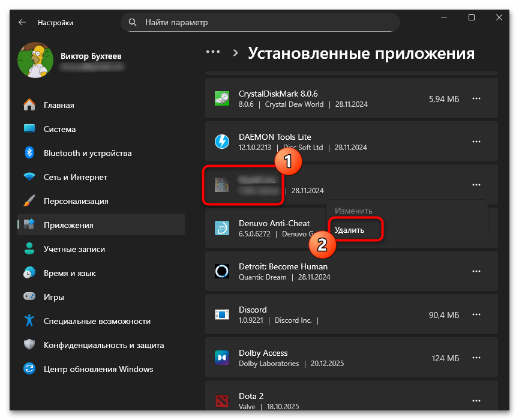Click the Dota 2 app icon

222,400
